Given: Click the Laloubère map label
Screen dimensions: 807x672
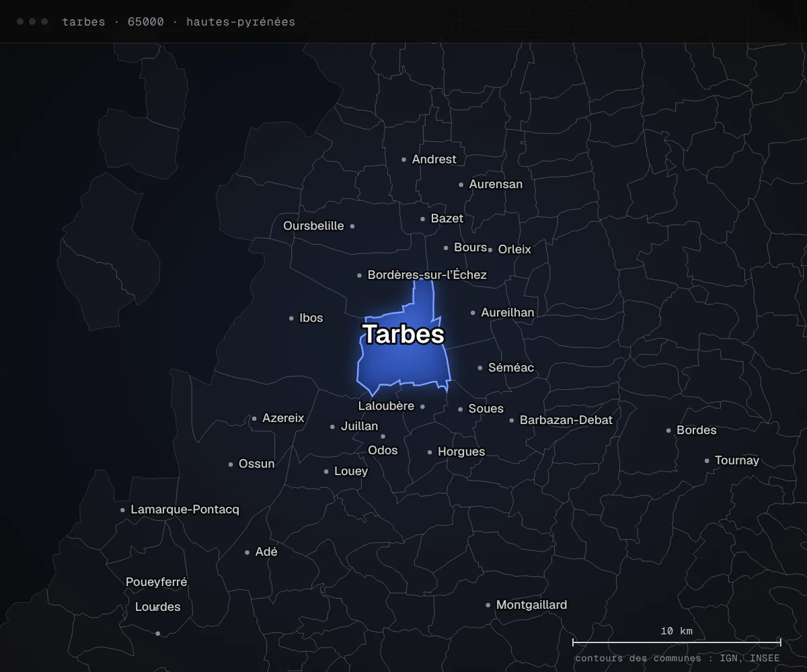Looking at the screenshot, I should [x=386, y=406].
